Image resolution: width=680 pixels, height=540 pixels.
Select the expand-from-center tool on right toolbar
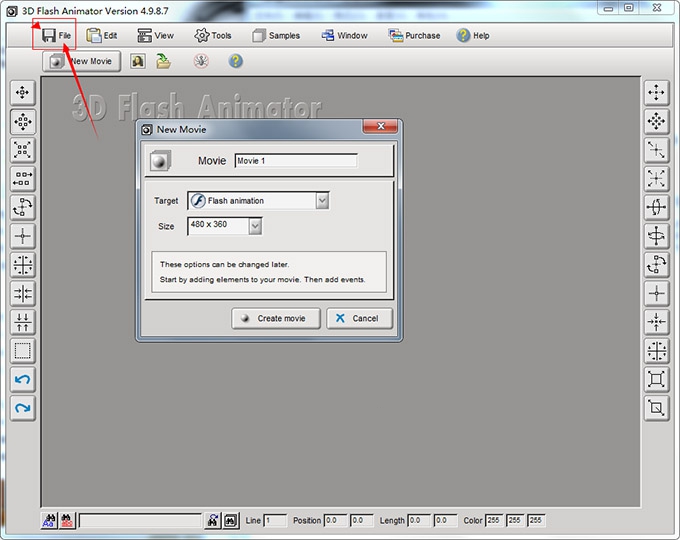point(656,179)
